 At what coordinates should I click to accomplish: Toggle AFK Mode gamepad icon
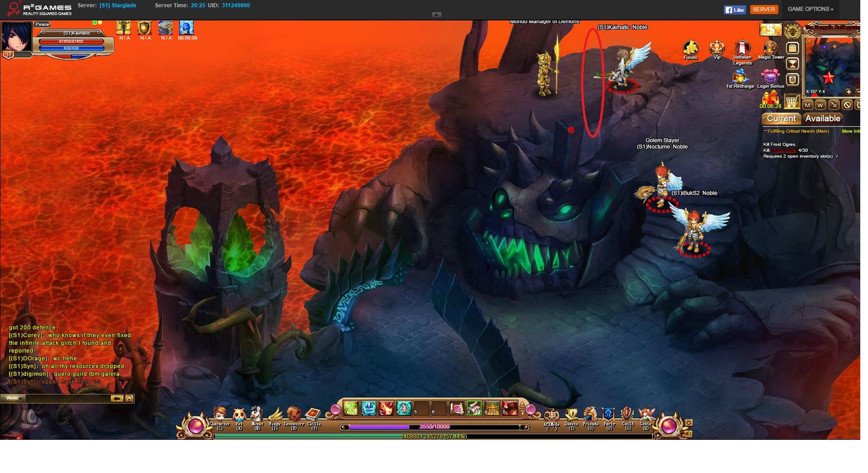[552, 415]
